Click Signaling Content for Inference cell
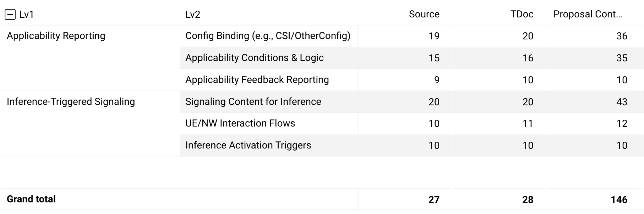644x214 pixels. tap(253, 102)
